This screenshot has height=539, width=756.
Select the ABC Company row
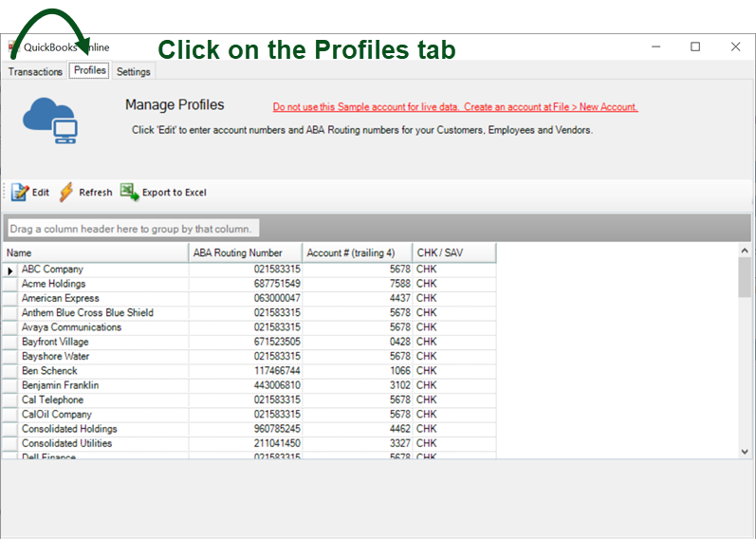point(249,269)
